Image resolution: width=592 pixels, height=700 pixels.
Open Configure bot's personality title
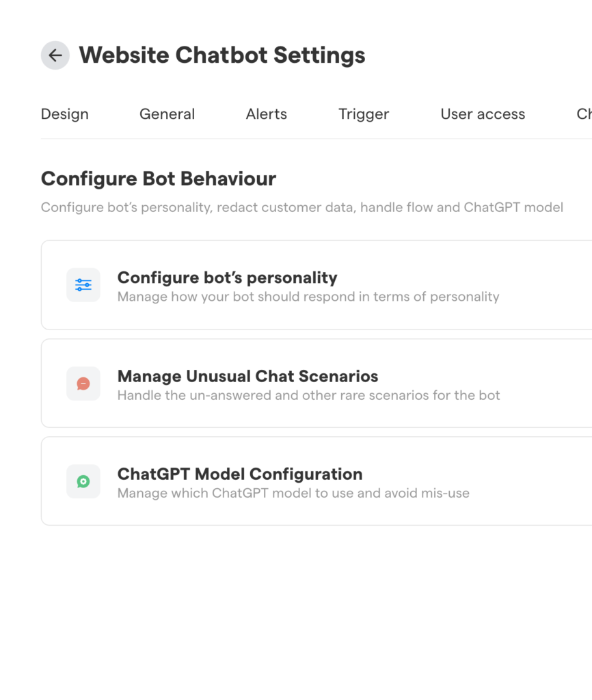tap(227, 278)
